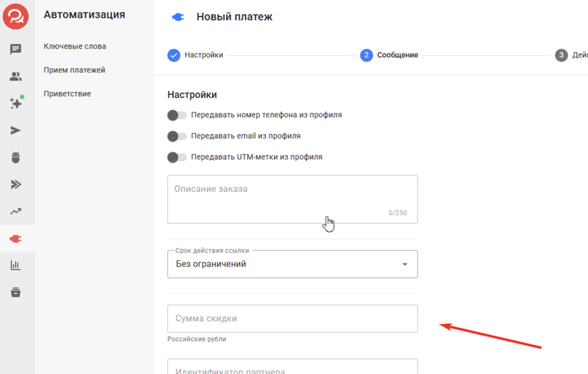
Task: Expand the link validity period dropdown
Action: [292, 264]
